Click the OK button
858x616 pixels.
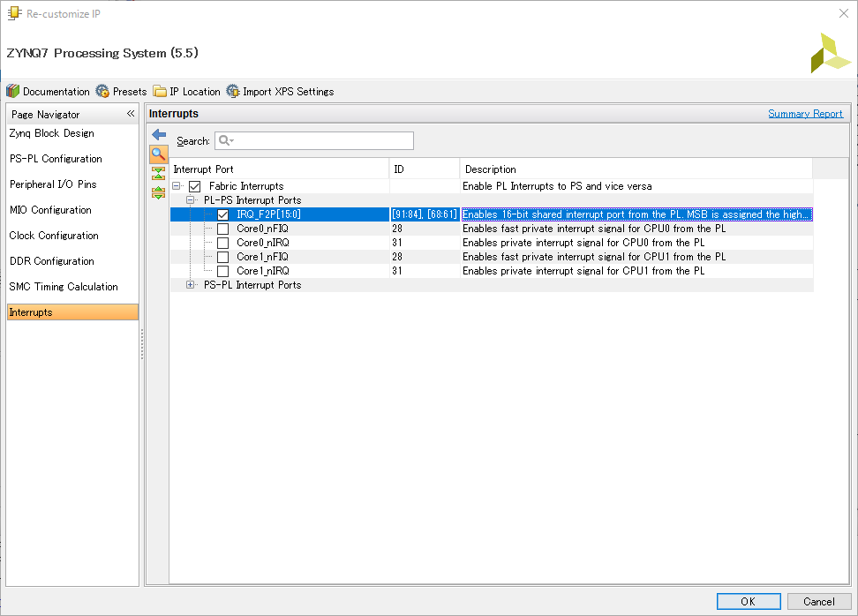pyautogui.click(x=749, y=601)
